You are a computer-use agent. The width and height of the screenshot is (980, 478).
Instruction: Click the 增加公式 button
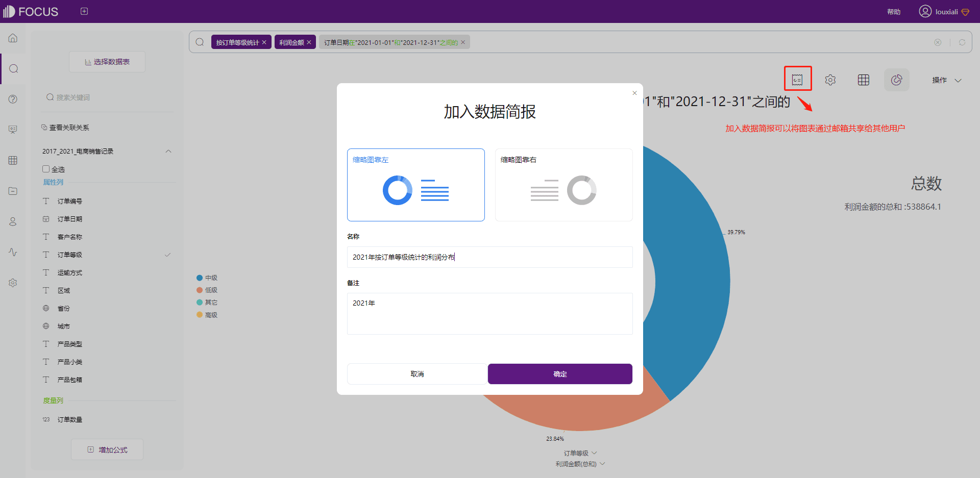[107, 449]
